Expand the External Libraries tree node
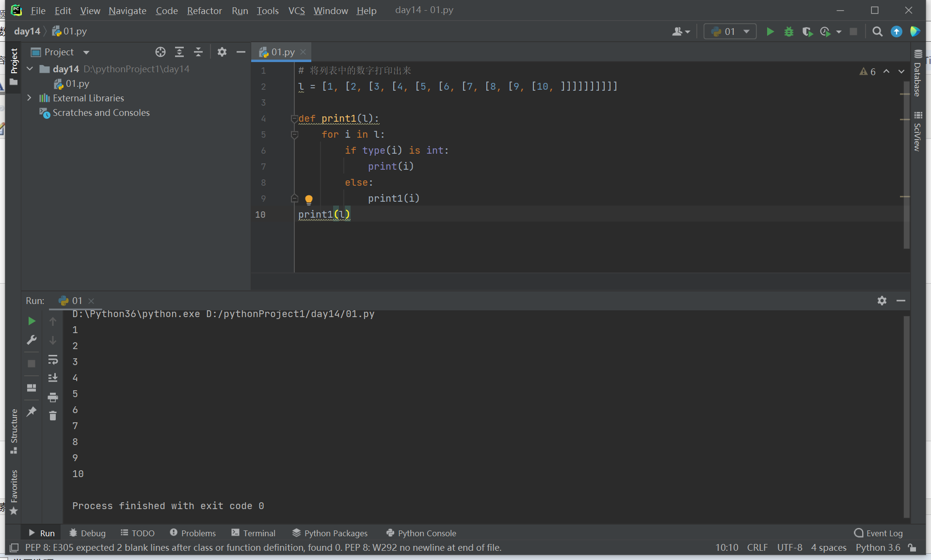Screen dimensions: 931x560 (30, 98)
